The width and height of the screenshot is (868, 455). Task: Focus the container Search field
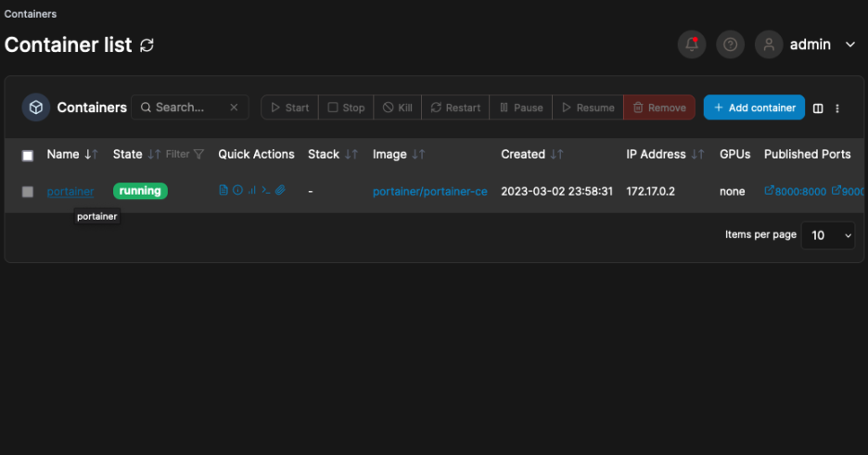click(190, 107)
